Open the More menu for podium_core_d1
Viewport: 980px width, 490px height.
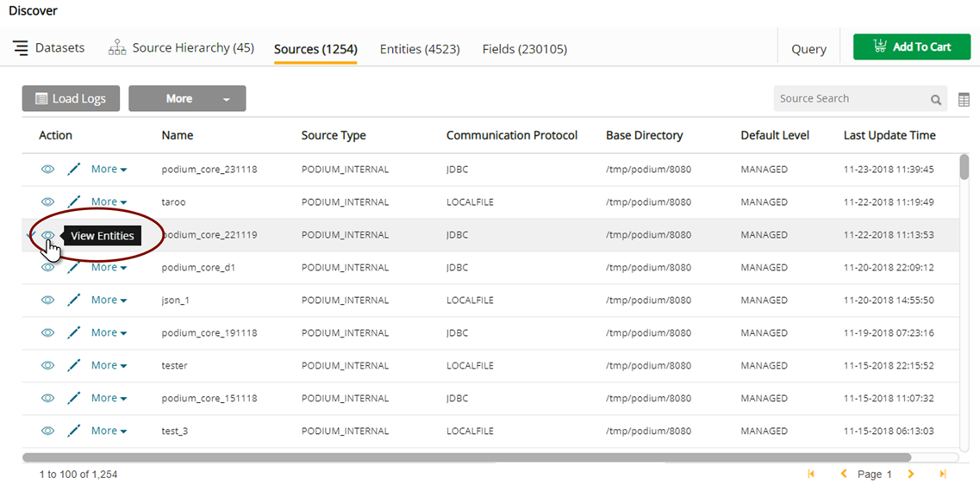(109, 268)
